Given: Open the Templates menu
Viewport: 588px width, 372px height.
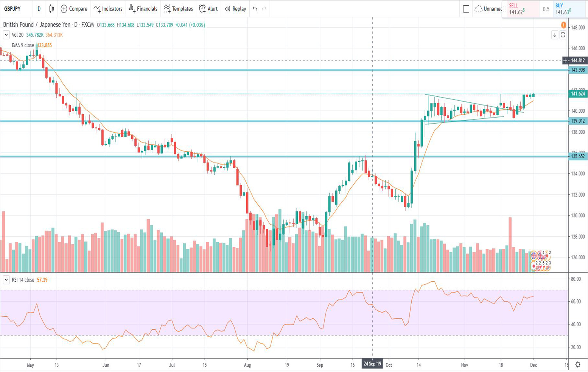Looking at the screenshot, I should pyautogui.click(x=178, y=9).
